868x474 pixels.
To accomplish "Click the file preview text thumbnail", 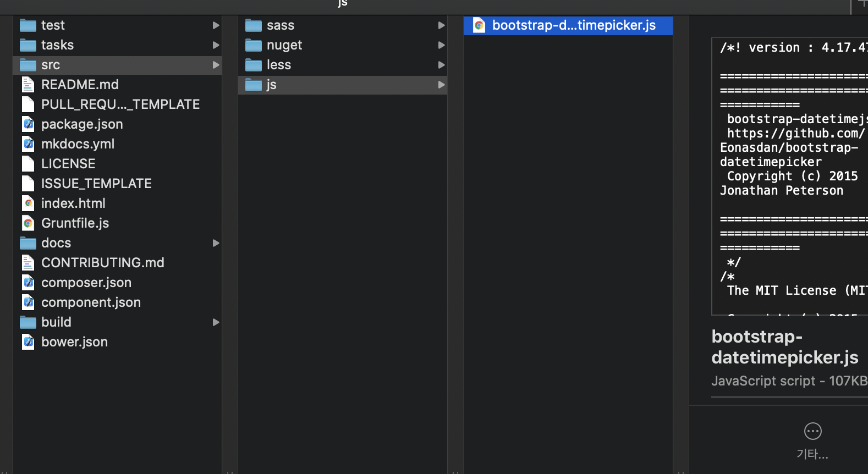I will pos(790,177).
